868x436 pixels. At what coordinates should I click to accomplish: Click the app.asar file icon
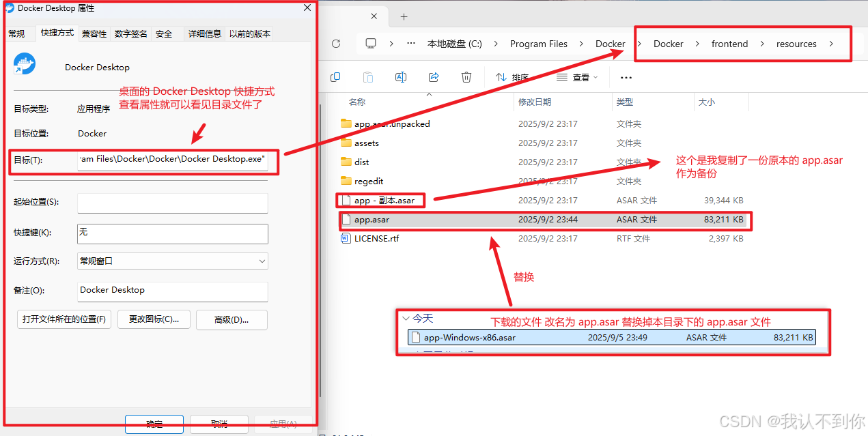[x=346, y=220]
